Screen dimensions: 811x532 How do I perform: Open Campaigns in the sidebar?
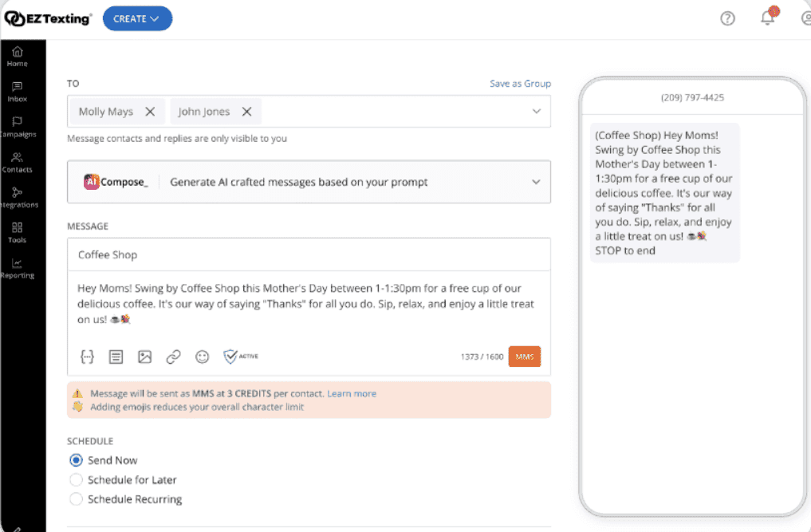tap(17, 127)
